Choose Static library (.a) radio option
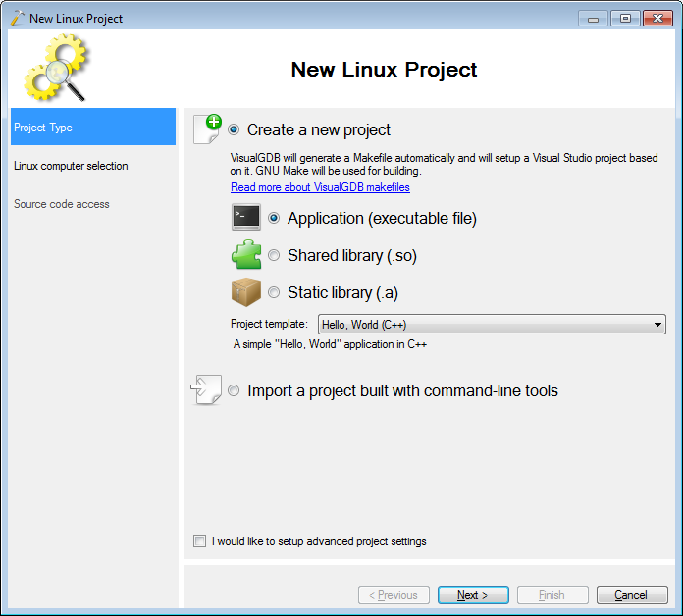The image size is (683, 616). point(274,292)
